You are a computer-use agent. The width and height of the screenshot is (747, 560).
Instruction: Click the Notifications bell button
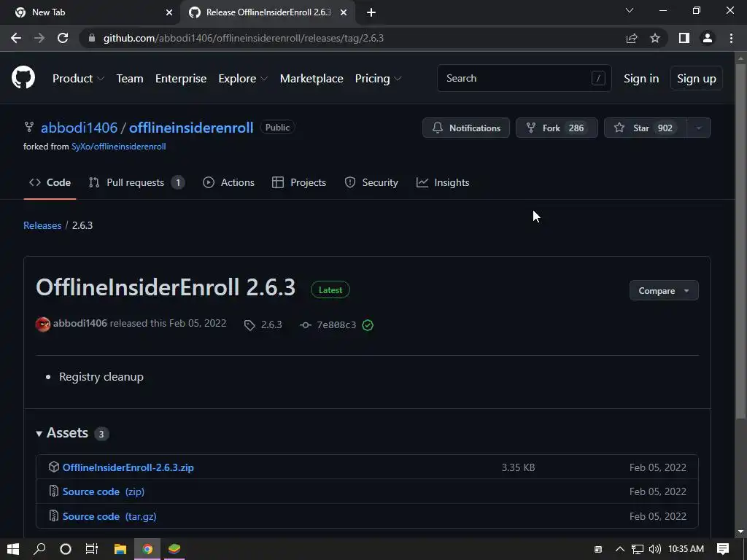(x=466, y=128)
